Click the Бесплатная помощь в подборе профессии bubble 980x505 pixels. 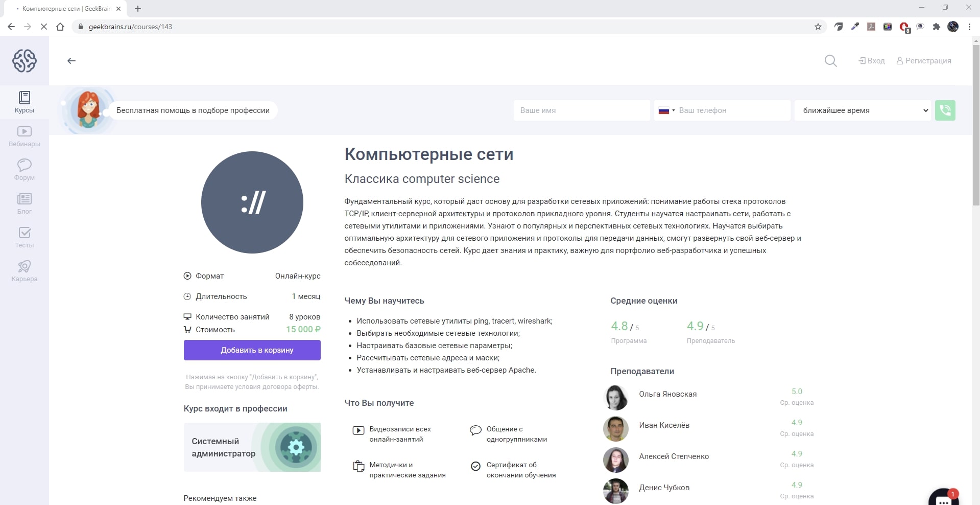tap(193, 110)
